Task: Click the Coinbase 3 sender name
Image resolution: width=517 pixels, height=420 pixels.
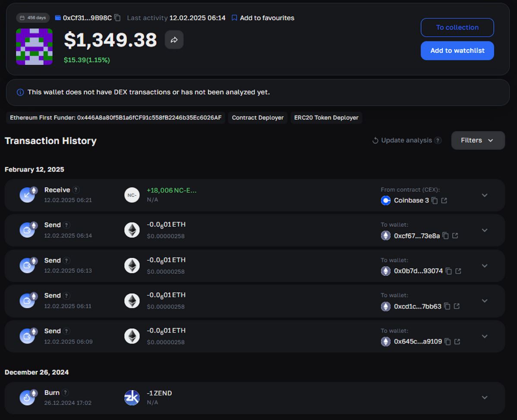Action: pos(411,200)
